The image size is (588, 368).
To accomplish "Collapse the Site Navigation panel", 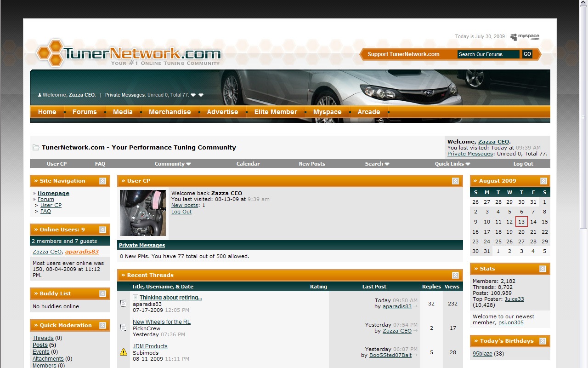I will [x=102, y=181].
